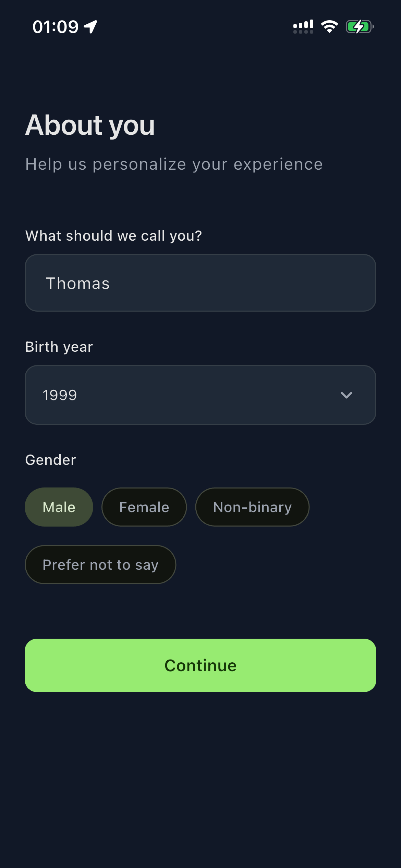Viewport: 401px width, 868px height.
Task: Click the Gender section label
Action: tap(51, 460)
